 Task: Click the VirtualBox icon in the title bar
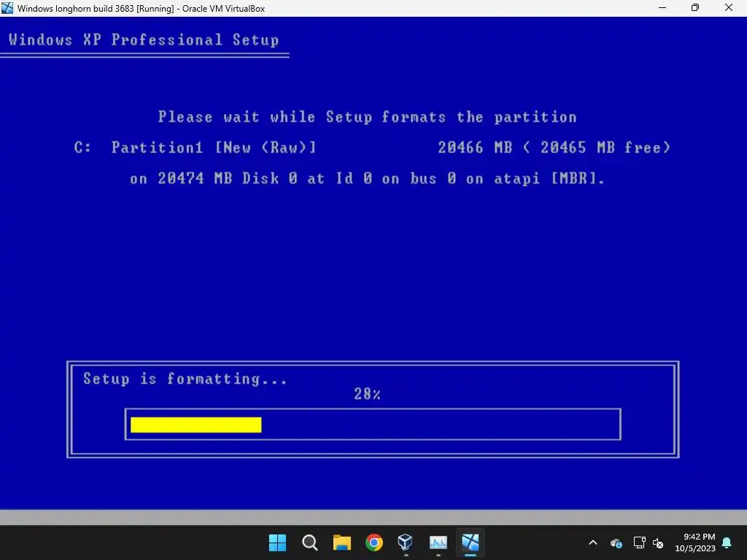[x=7, y=7]
